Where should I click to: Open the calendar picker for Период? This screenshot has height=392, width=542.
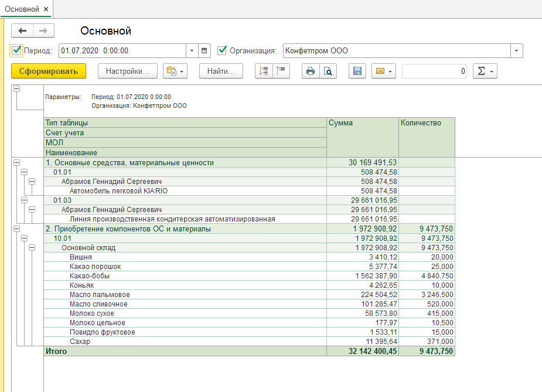pos(204,51)
